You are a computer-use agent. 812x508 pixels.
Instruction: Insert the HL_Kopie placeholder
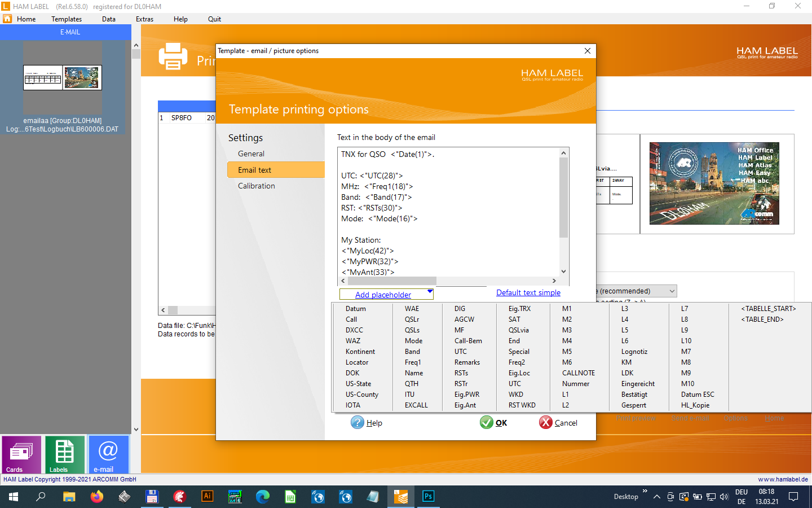coord(695,405)
